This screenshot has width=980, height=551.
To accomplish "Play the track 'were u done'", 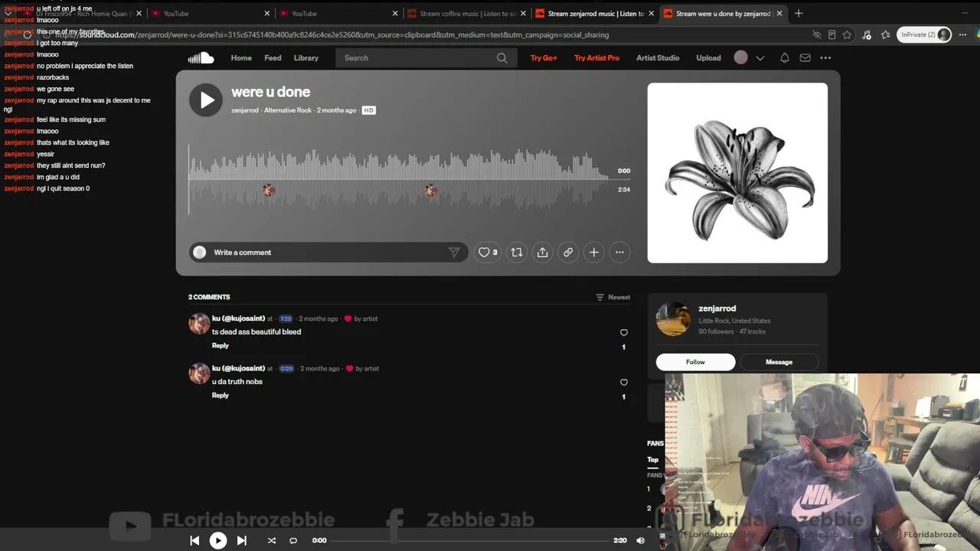I will coord(206,100).
